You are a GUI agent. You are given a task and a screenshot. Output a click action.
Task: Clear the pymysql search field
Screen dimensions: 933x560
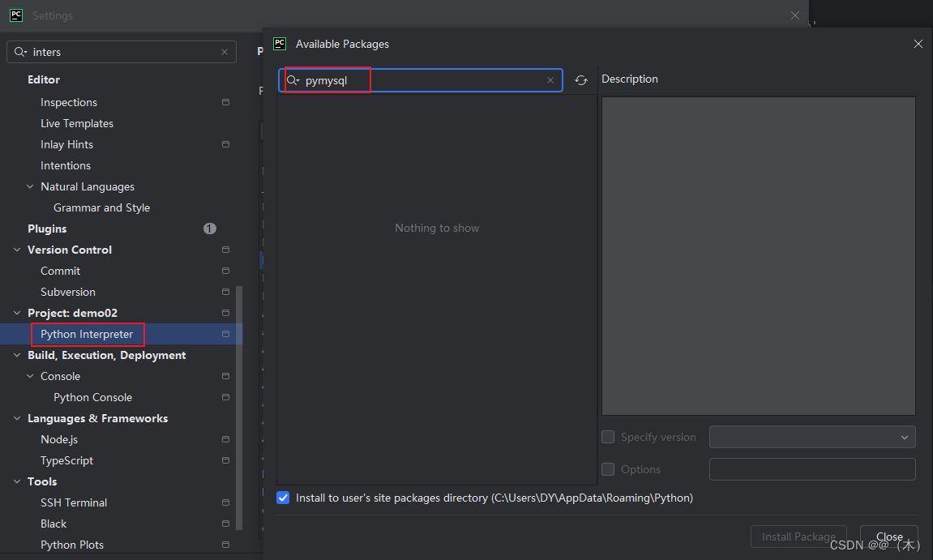click(x=550, y=80)
